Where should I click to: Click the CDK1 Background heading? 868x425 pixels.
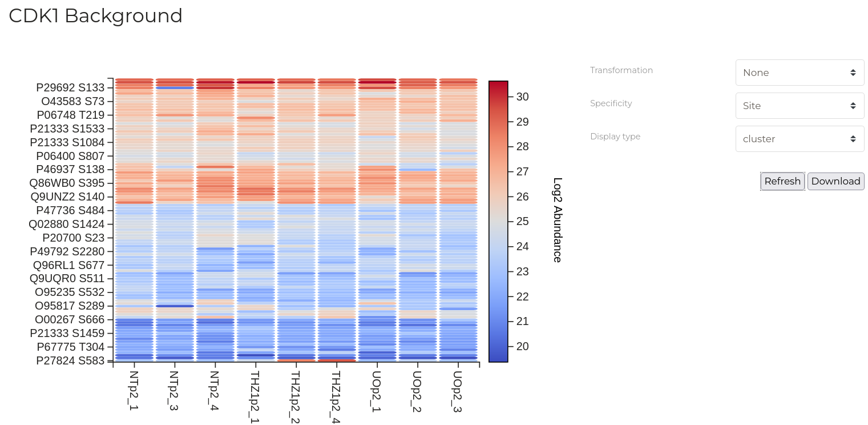click(95, 16)
